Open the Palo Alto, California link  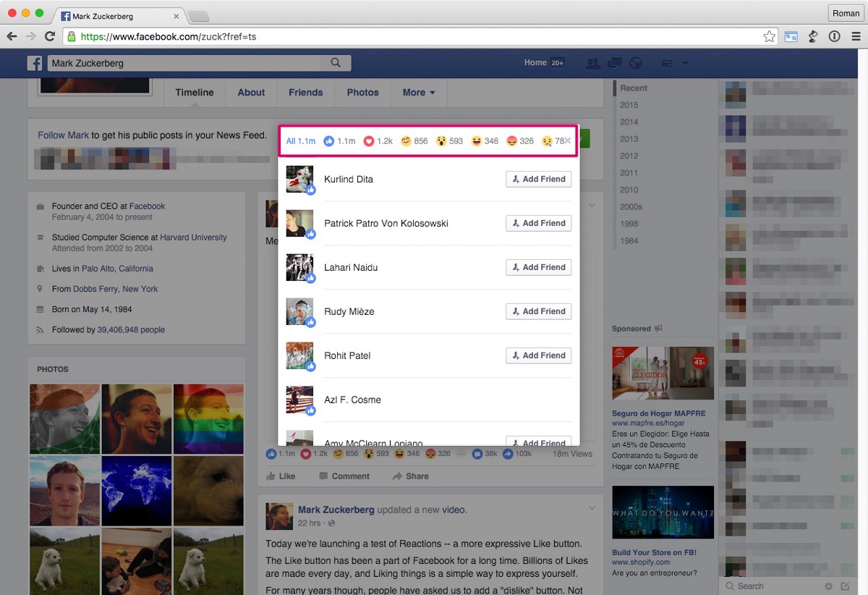tap(117, 269)
